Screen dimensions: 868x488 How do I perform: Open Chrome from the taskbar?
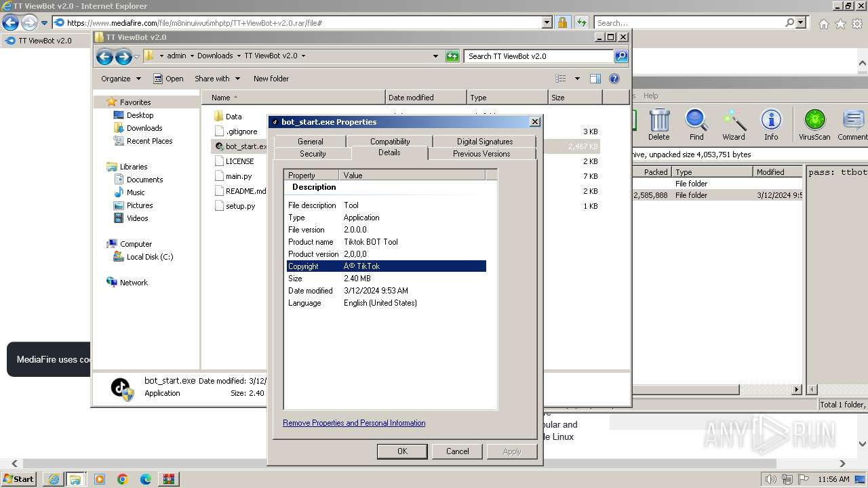pyautogui.click(x=122, y=479)
